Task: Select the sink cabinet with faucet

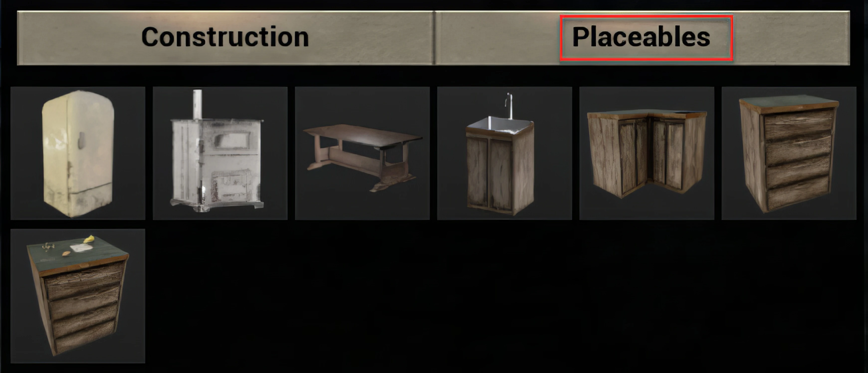Action: 504,153
